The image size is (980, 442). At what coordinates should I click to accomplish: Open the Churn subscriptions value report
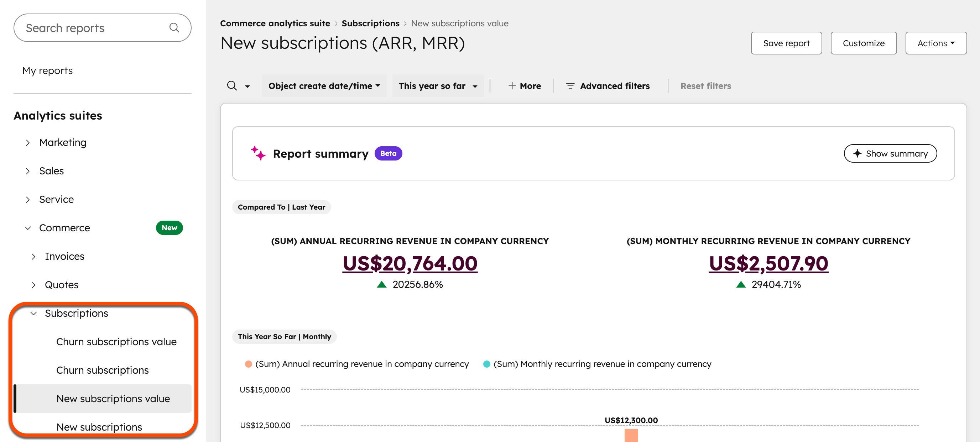[116, 341]
